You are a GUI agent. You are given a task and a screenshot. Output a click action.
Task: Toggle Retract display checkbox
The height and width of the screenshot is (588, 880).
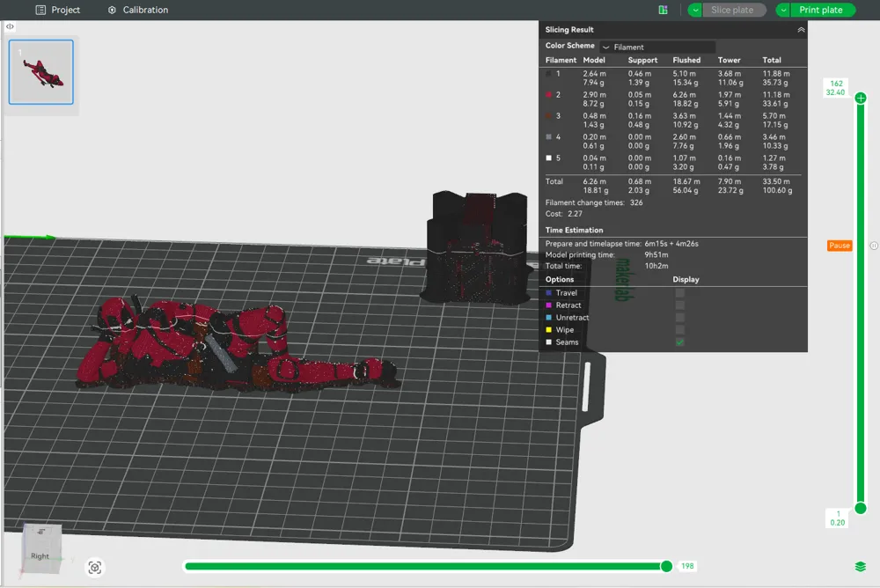[x=679, y=305]
